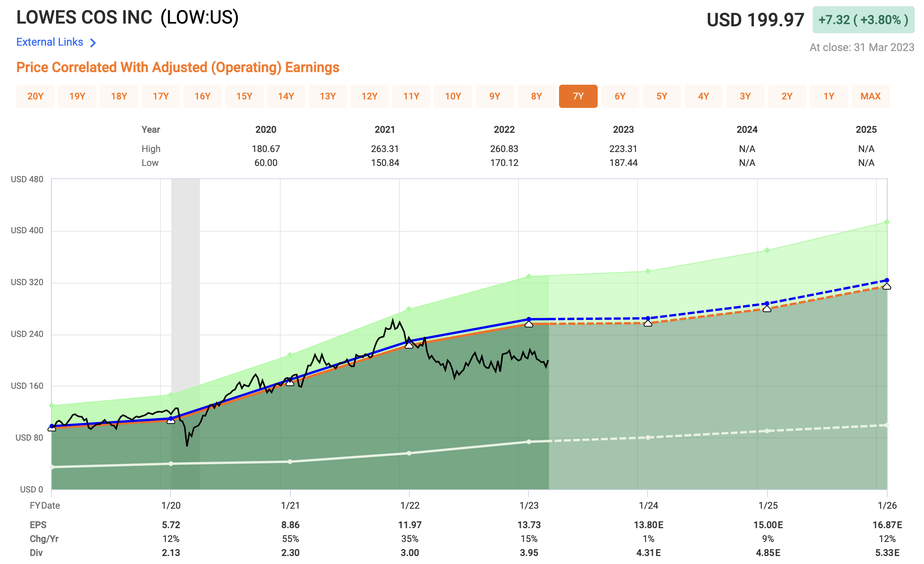Select the 14Y time range
Viewport: 924px width, 564px height.
pyautogui.click(x=286, y=96)
